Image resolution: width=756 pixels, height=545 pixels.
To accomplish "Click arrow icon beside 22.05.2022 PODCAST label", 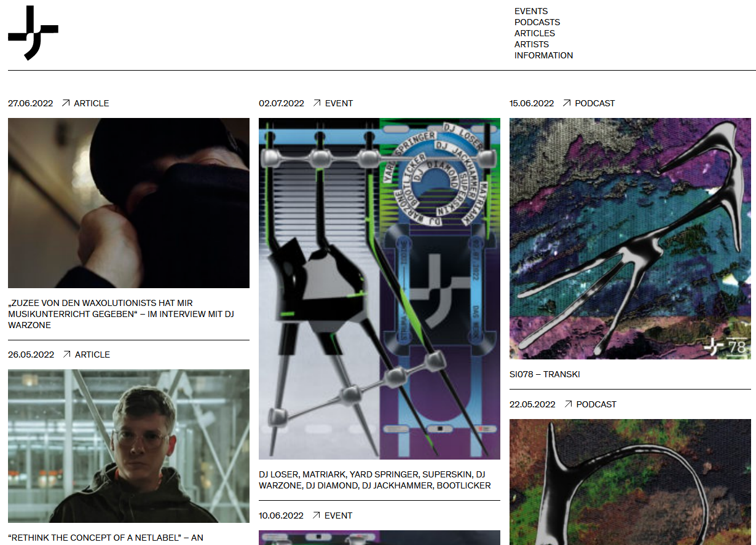I will (569, 404).
